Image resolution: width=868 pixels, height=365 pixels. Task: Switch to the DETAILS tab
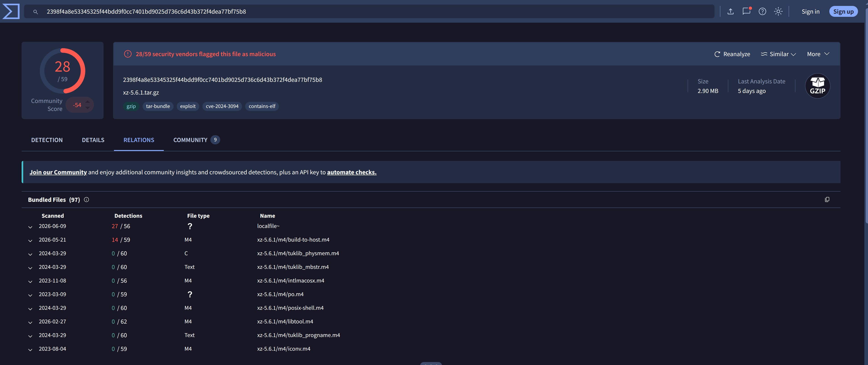[93, 140]
